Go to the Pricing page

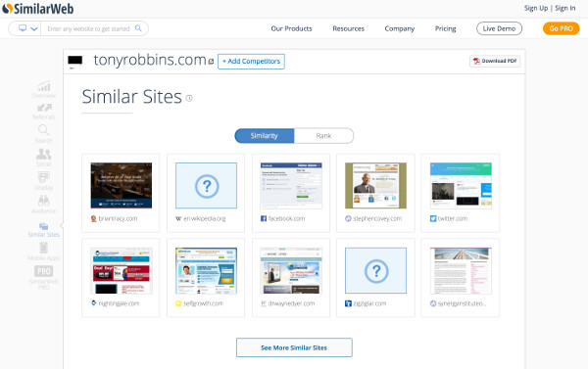[446, 28]
